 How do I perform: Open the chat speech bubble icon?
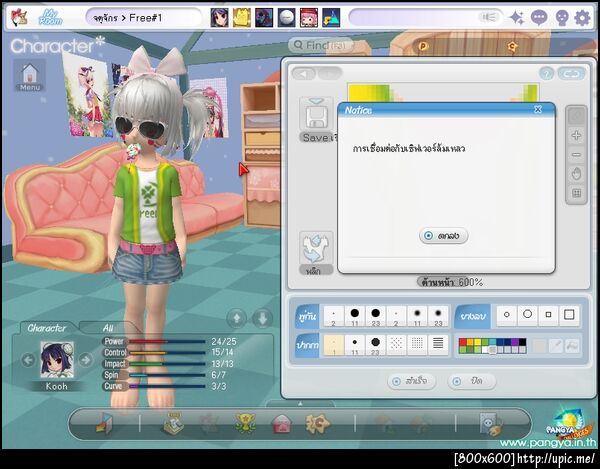[539, 18]
